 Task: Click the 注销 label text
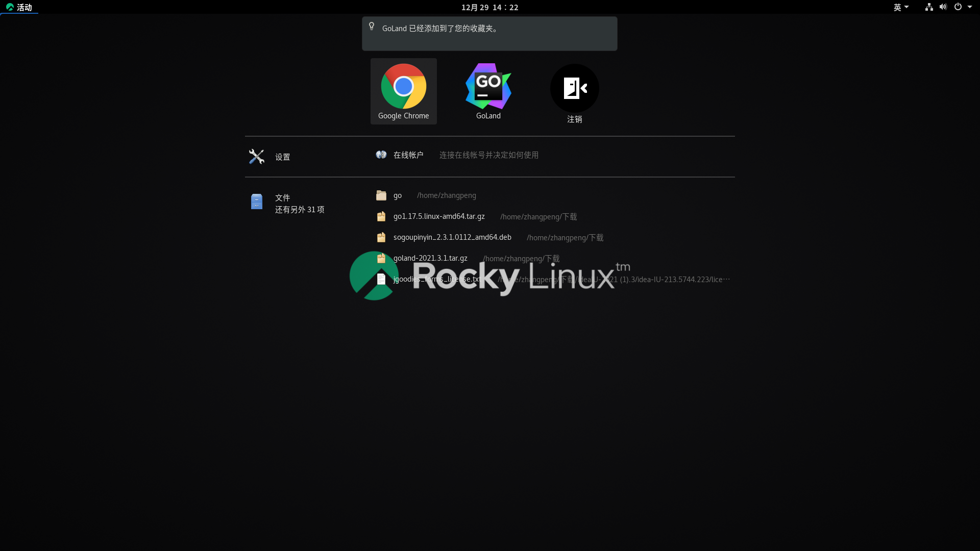point(575,119)
